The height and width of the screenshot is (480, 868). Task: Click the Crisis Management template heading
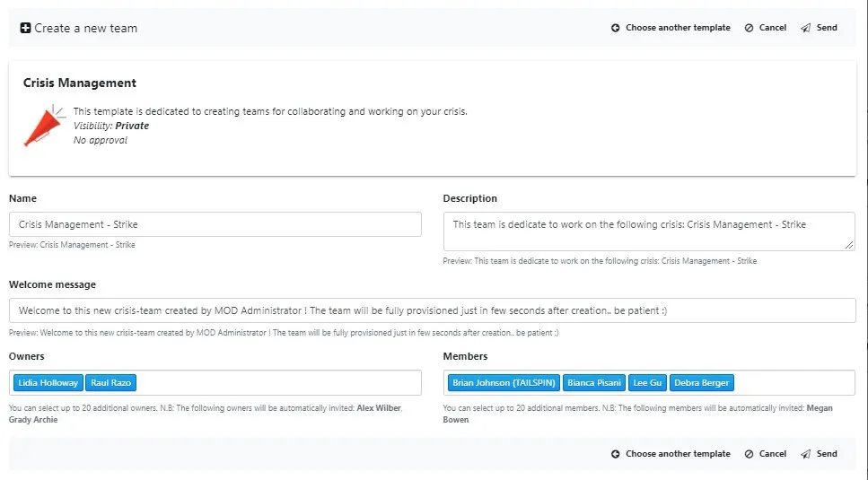[80, 83]
